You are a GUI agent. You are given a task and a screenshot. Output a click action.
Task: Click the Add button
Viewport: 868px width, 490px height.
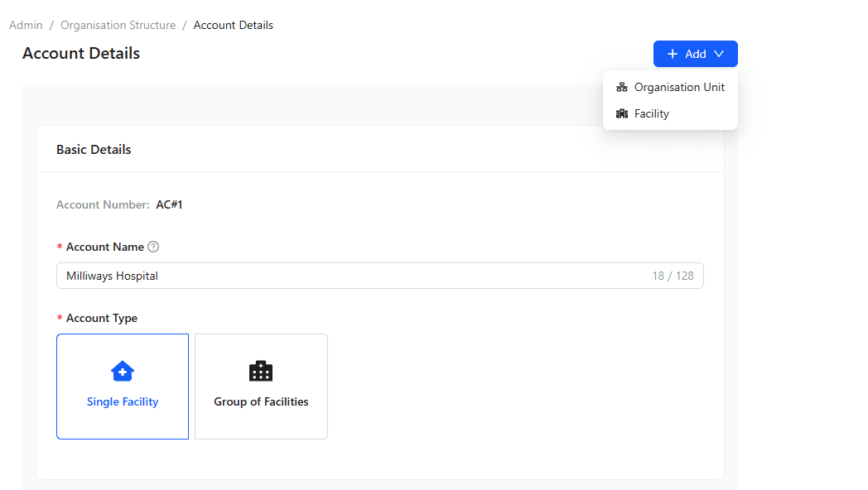tap(694, 53)
